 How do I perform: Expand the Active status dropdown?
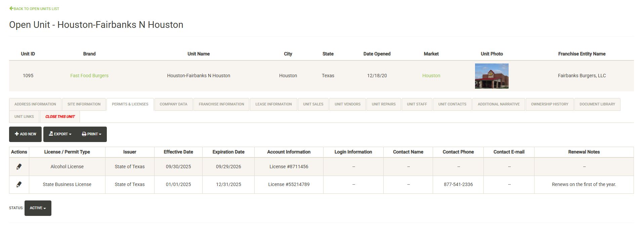pos(38,208)
